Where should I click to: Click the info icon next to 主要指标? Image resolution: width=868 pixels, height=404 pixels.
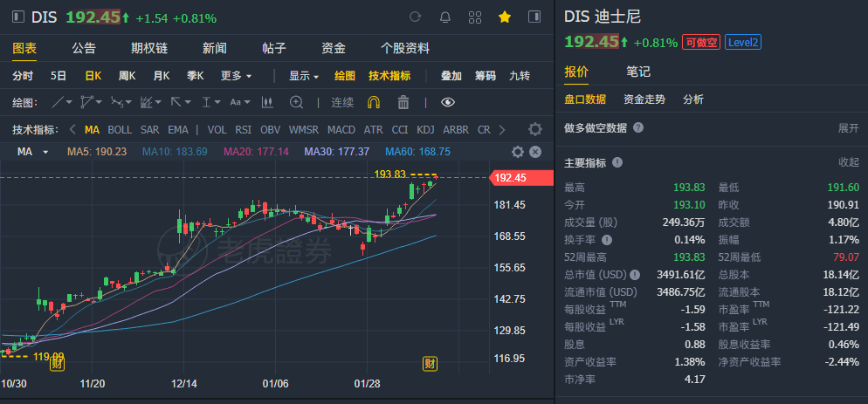tap(617, 162)
